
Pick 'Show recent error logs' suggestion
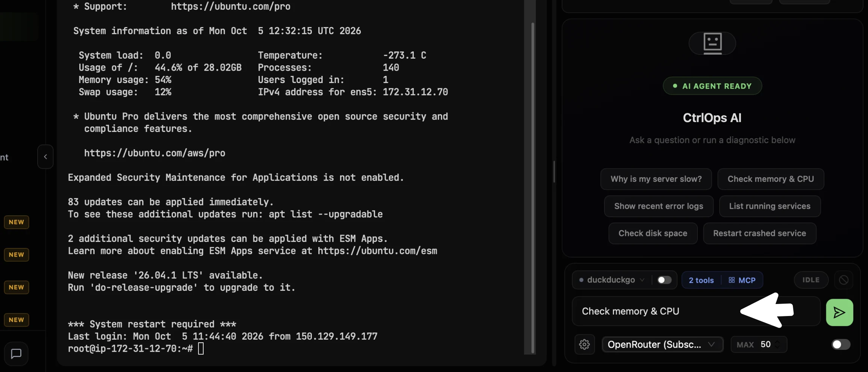(x=659, y=206)
